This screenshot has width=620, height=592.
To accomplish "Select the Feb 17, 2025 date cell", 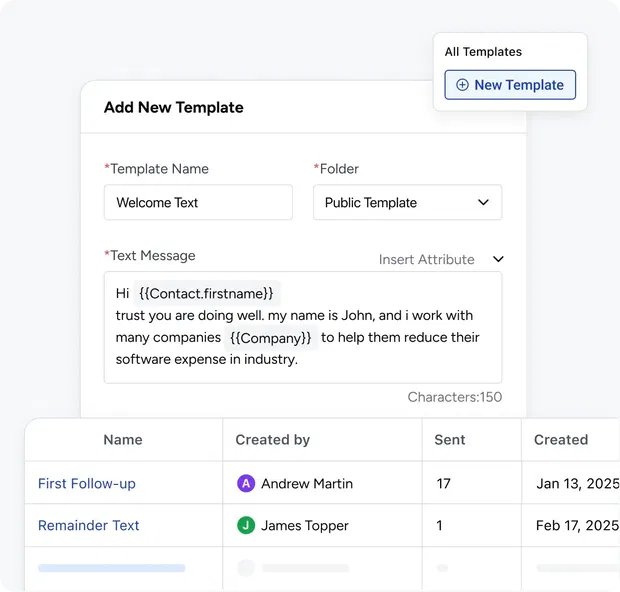I will pos(577,525).
